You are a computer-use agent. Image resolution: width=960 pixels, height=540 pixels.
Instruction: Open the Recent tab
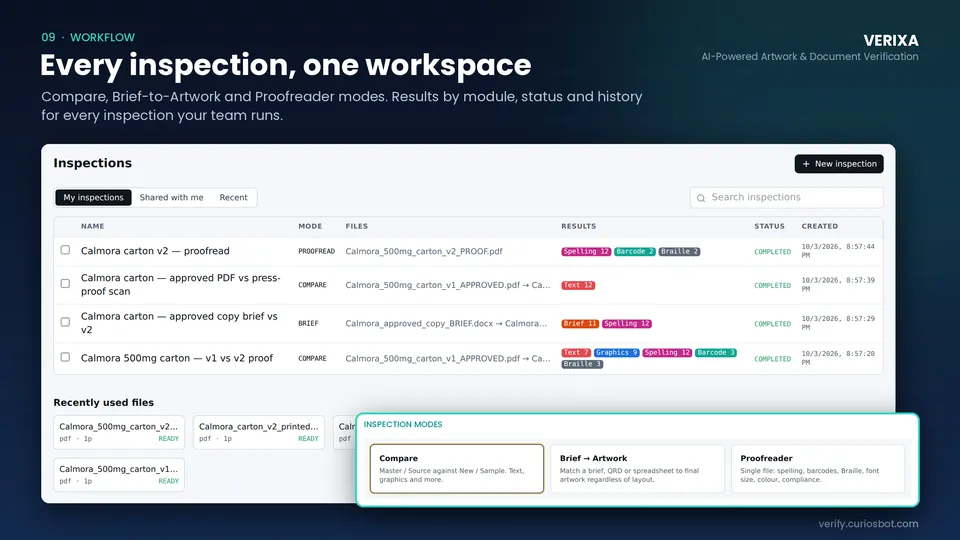(233, 197)
